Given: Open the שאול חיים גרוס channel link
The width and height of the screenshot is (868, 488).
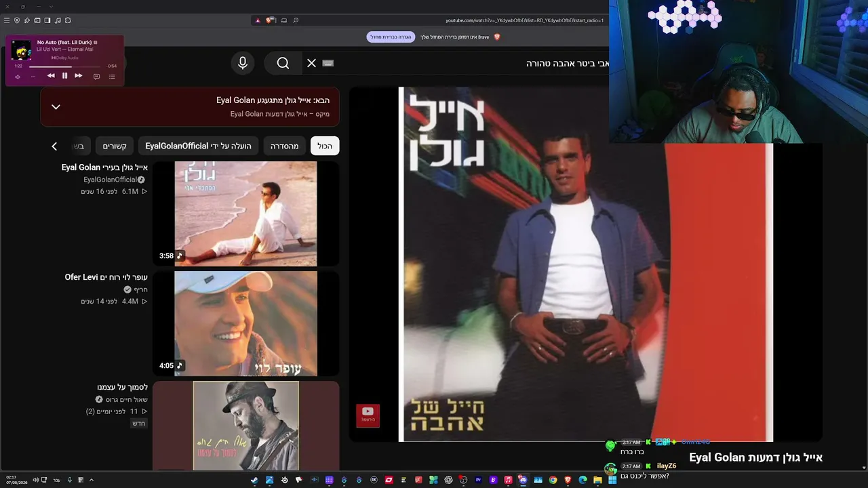Looking at the screenshot, I should (126, 399).
